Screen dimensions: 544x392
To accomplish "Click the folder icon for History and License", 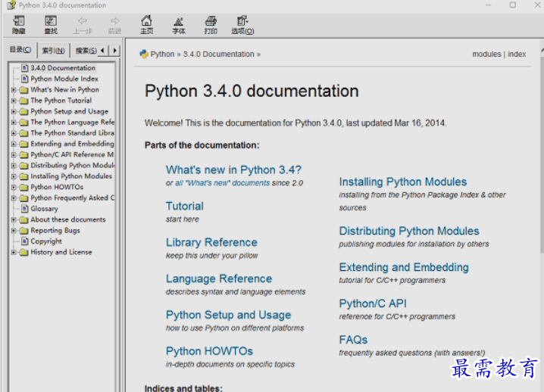I will (x=24, y=252).
